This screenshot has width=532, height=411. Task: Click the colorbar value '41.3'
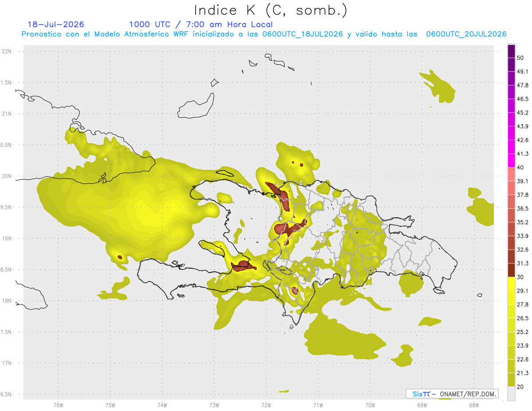(523, 154)
